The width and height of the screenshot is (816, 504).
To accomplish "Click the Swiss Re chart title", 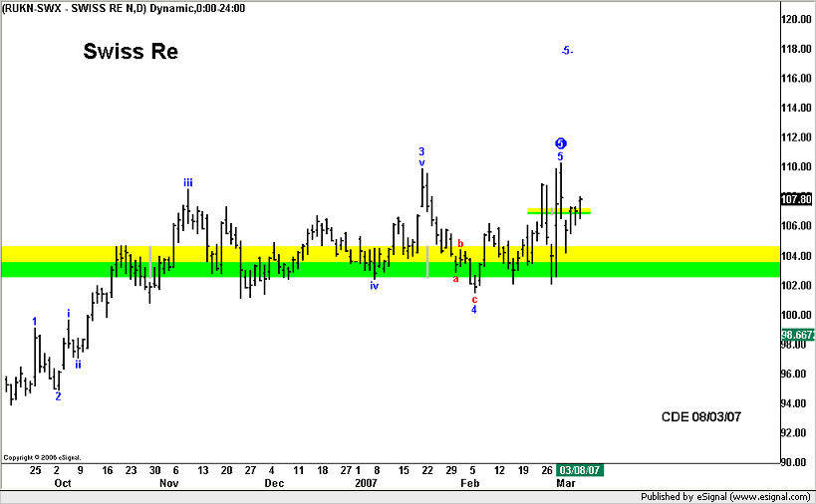I will coord(131,52).
